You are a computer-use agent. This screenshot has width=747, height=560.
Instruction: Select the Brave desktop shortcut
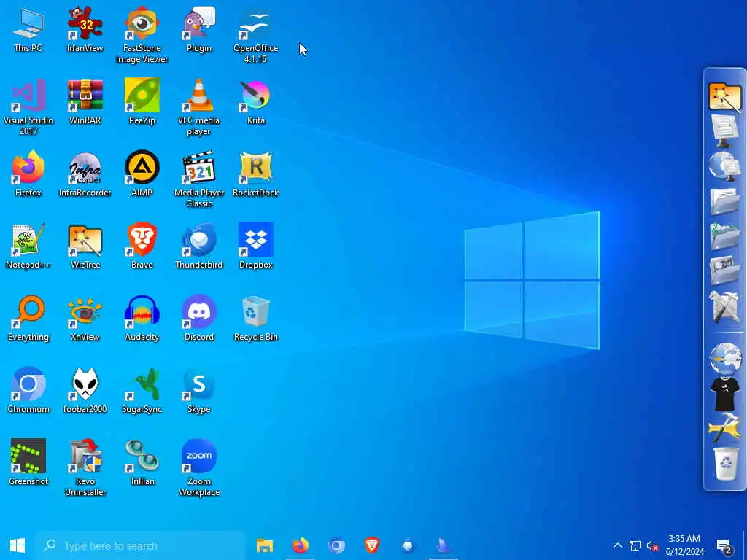coord(142,246)
